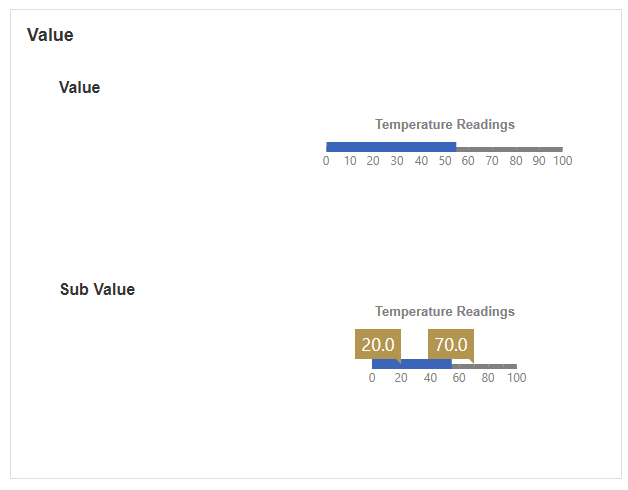Click the top Temperature Readings title
Image resolution: width=628 pixels, height=490 pixels.
coord(445,125)
